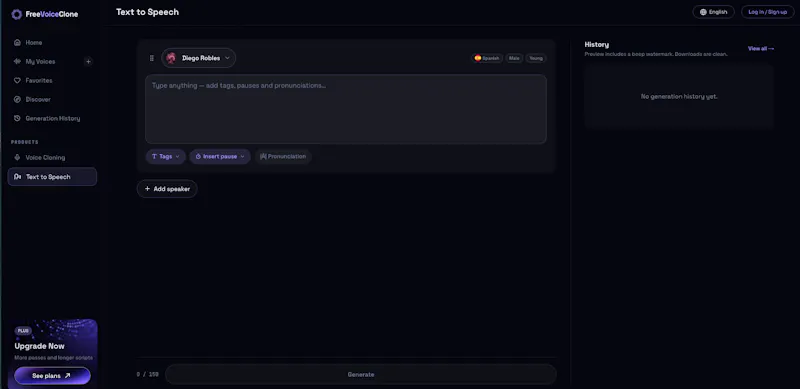
Task: Click the My Voices waveform icon
Action: (17, 61)
